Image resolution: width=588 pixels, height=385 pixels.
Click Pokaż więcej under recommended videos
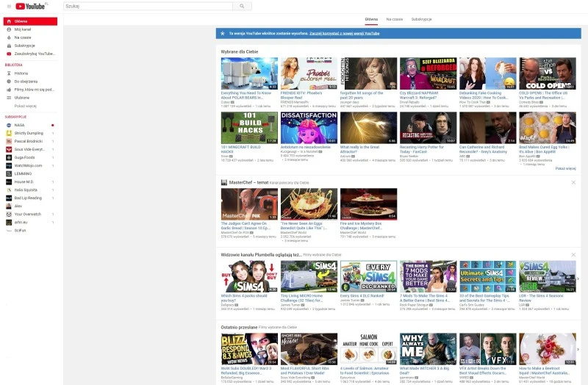click(565, 168)
